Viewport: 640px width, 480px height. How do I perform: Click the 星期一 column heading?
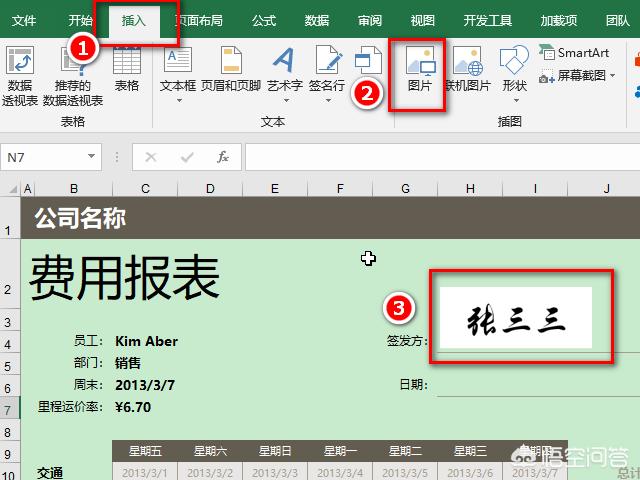tap(340, 451)
